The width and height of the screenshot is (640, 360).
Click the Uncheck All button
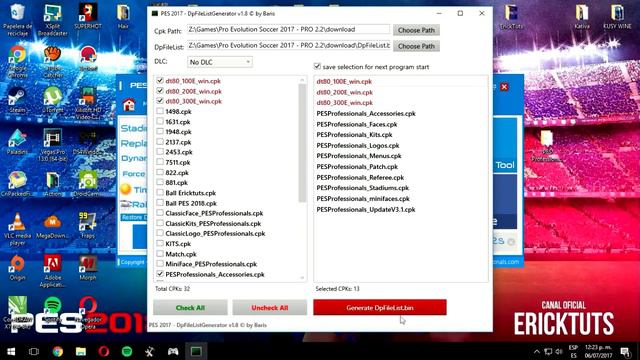click(x=269, y=308)
